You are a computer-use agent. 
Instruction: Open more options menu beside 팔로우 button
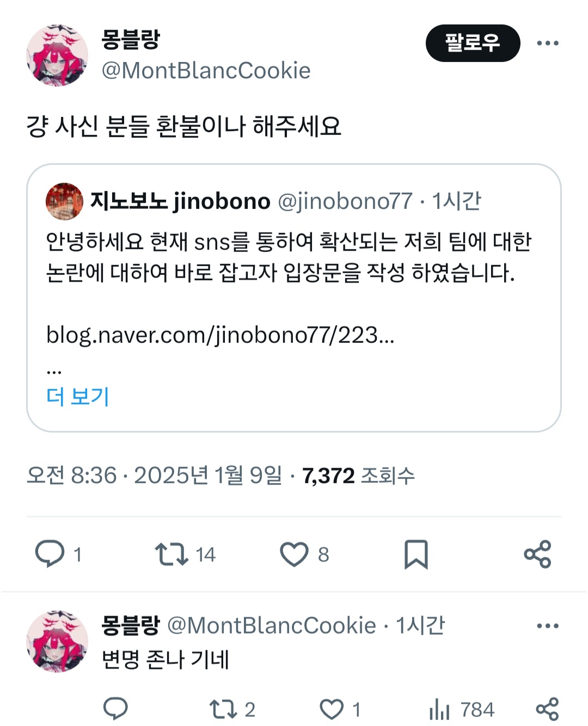pyautogui.click(x=547, y=43)
